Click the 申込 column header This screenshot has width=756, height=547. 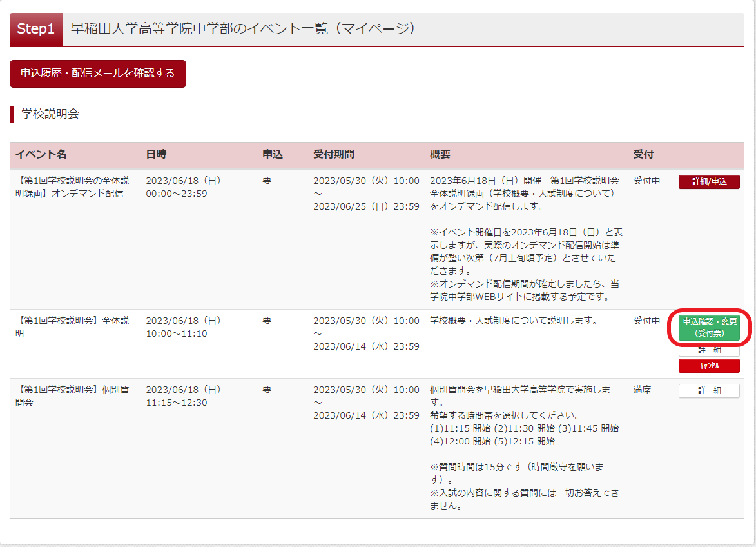click(x=273, y=154)
